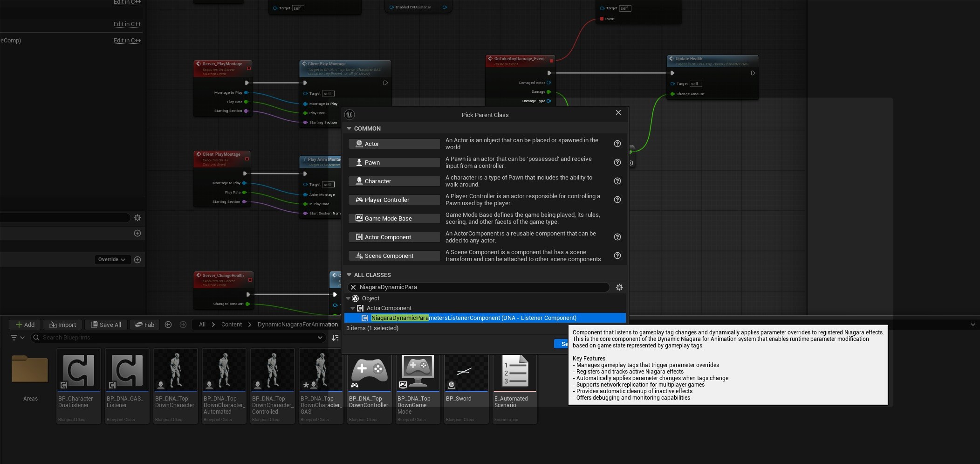Open the Override dropdown
The width and height of the screenshot is (980, 464).
point(112,259)
